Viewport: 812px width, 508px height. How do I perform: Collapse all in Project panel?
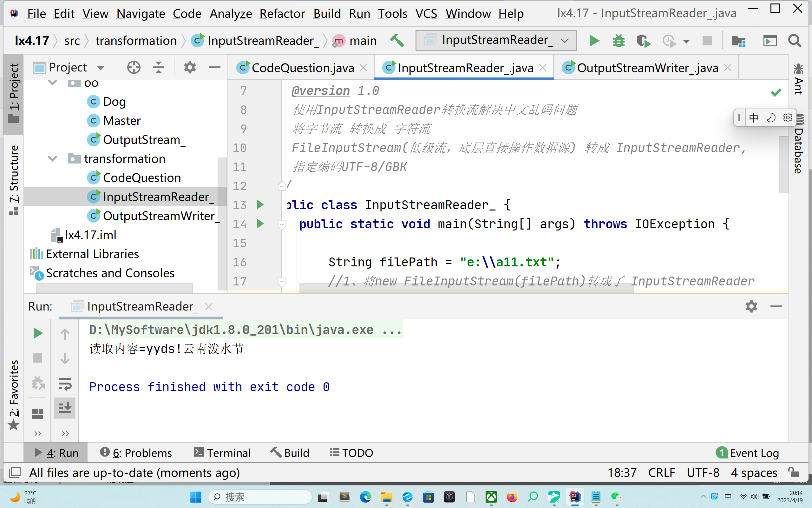[158, 68]
